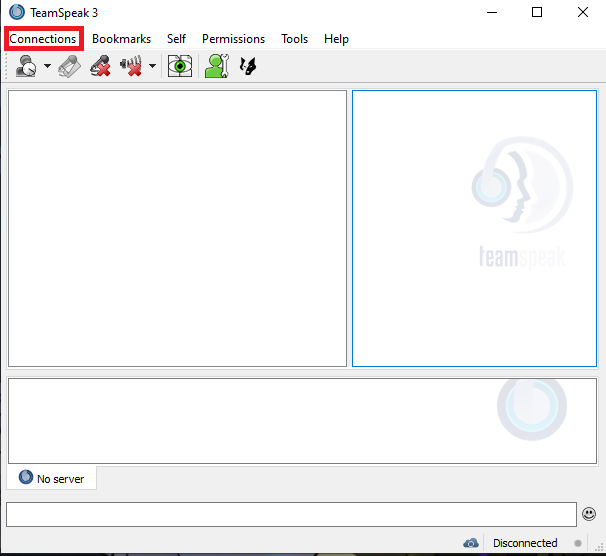Click the chat message input field
Screen dimensions: 606x556
[x=291, y=514]
